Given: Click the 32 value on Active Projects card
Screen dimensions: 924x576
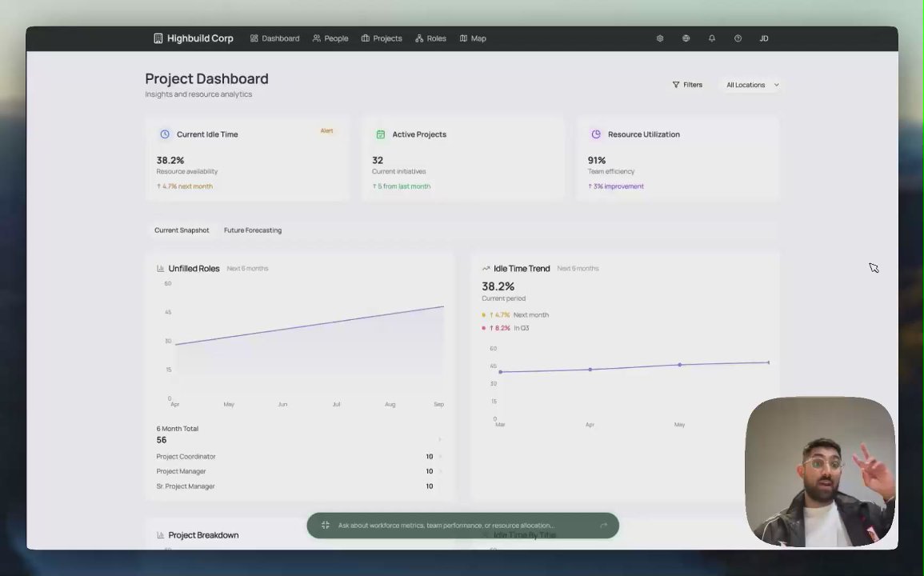Looking at the screenshot, I should tap(378, 160).
